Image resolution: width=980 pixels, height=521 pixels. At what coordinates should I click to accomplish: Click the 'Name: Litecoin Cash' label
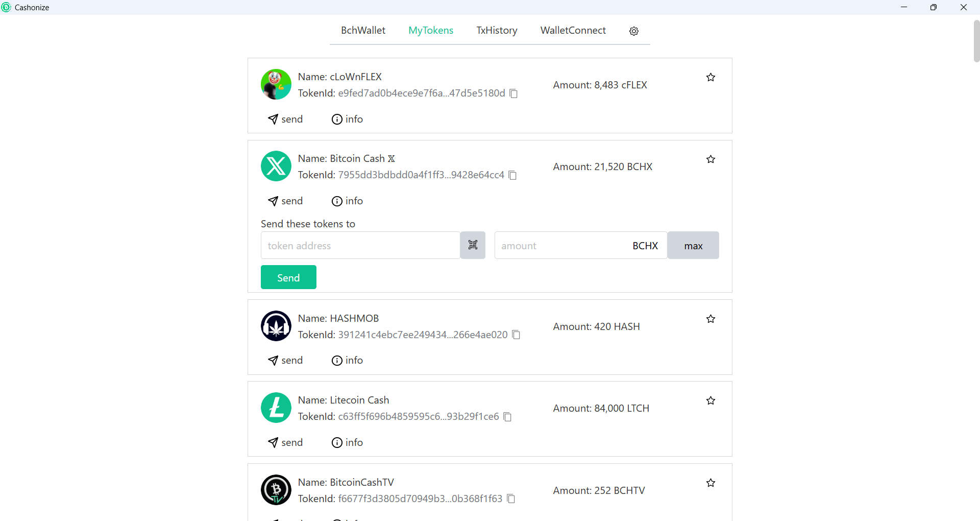(x=344, y=400)
